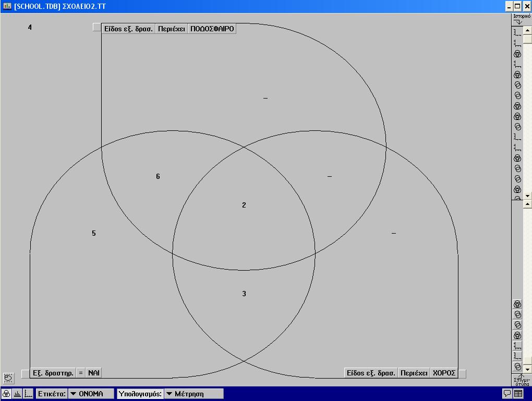Click count 6 in the Venn diagram

click(x=158, y=176)
